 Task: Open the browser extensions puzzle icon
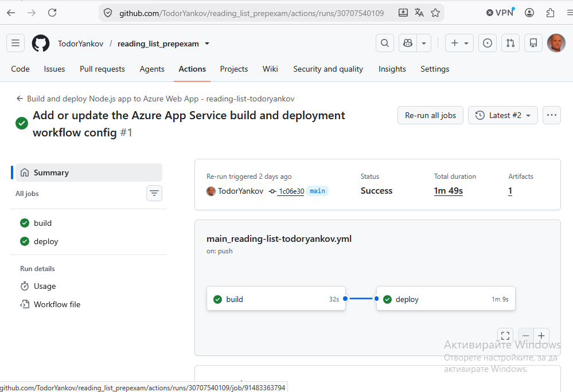pyautogui.click(x=550, y=13)
